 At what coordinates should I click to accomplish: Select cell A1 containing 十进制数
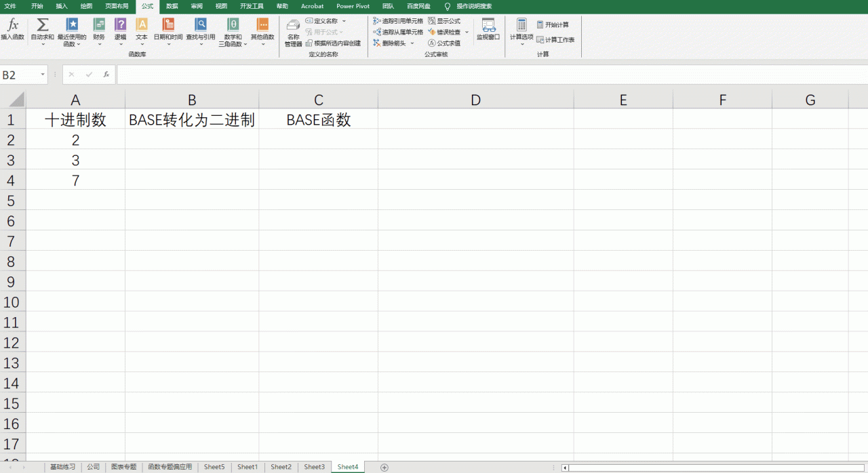pyautogui.click(x=75, y=120)
